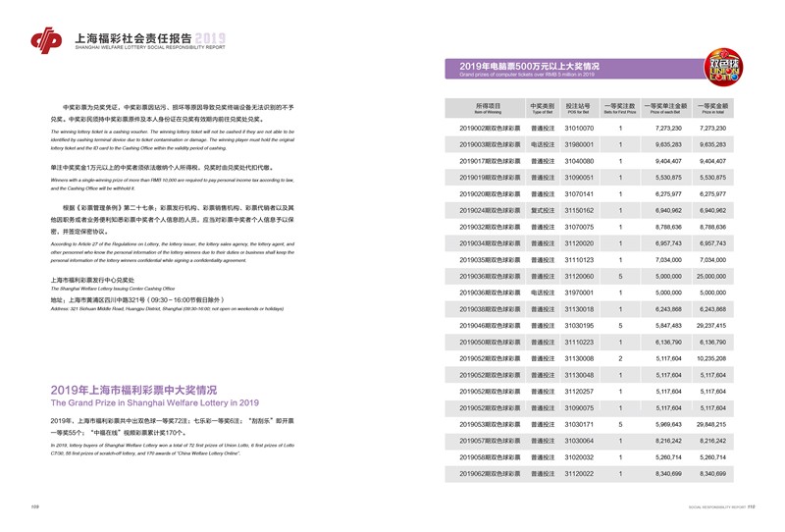Screen dimensions: 785x532
Task: Click the 复式投注 bet type cell
Action: [x=543, y=211]
